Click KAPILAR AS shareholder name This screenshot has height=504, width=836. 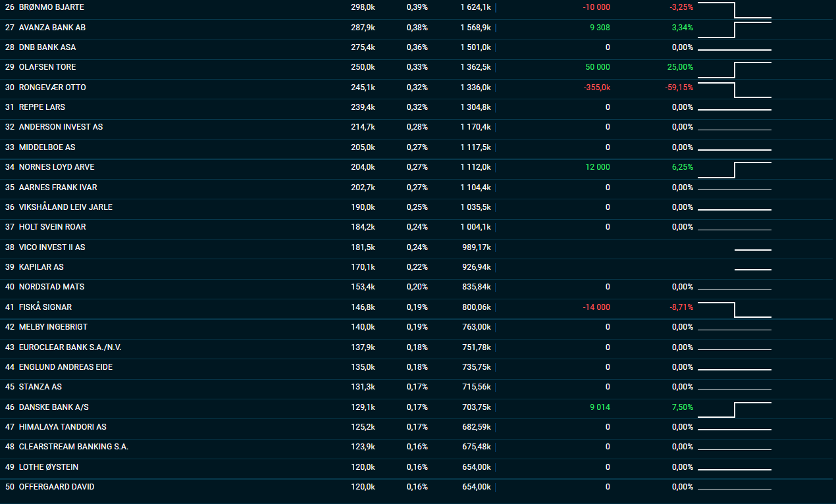click(x=41, y=267)
